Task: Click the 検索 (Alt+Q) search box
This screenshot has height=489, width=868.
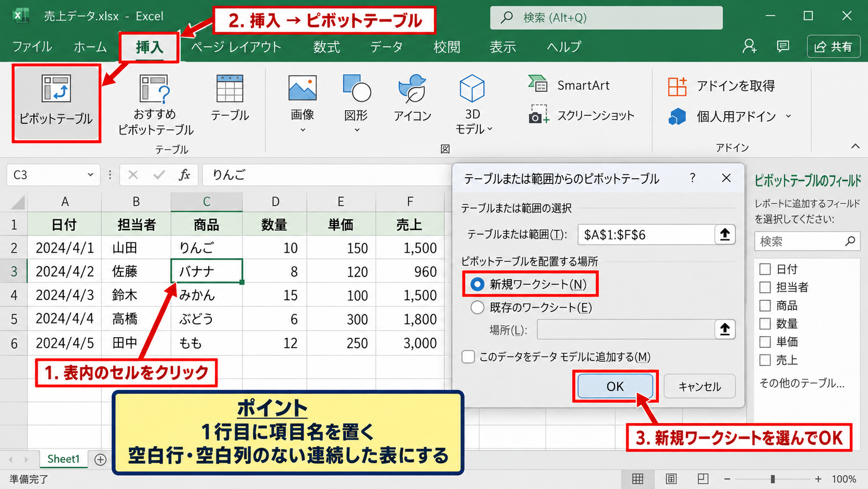Action: pos(606,18)
